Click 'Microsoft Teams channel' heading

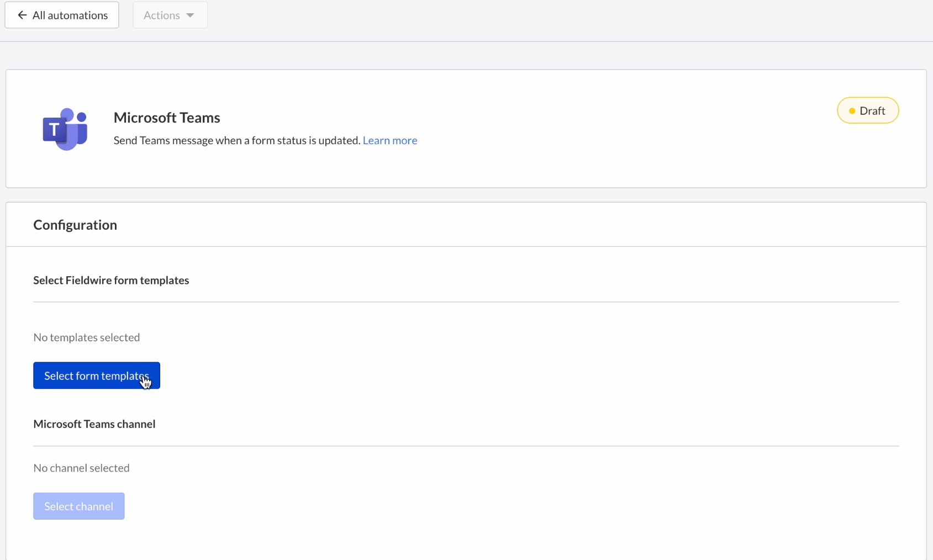pyautogui.click(x=94, y=424)
